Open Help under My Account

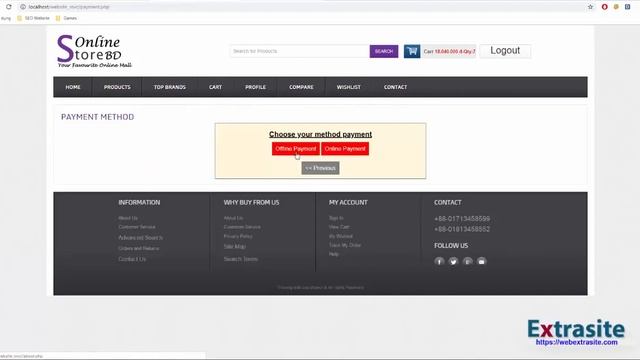[334, 254]
